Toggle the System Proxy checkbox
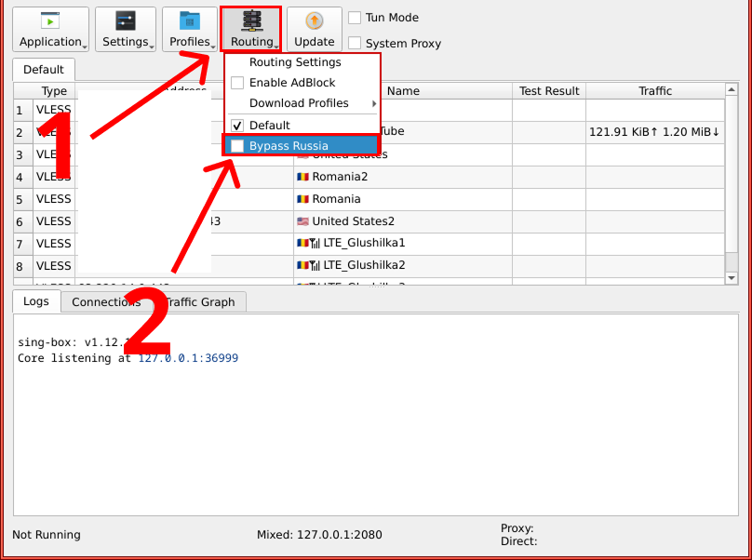Viewport: 752px width, 560px height. 355,43
